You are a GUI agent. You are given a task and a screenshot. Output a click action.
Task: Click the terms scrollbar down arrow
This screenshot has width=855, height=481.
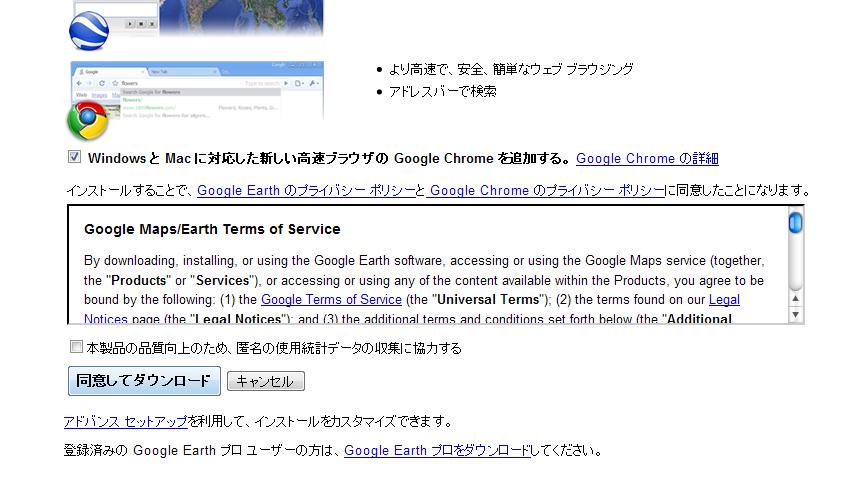pyautogui.click(x=796, y=315)
